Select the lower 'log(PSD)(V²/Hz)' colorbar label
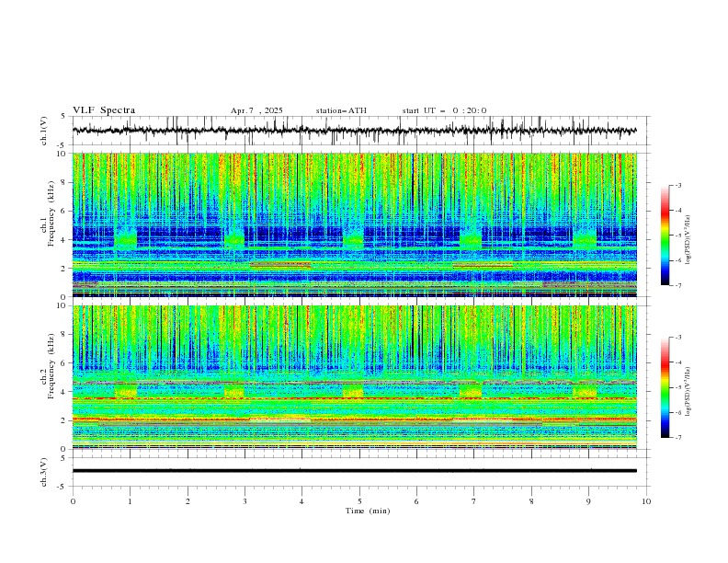The width and height of the screenshot is (728, 563). click(688, 392)
